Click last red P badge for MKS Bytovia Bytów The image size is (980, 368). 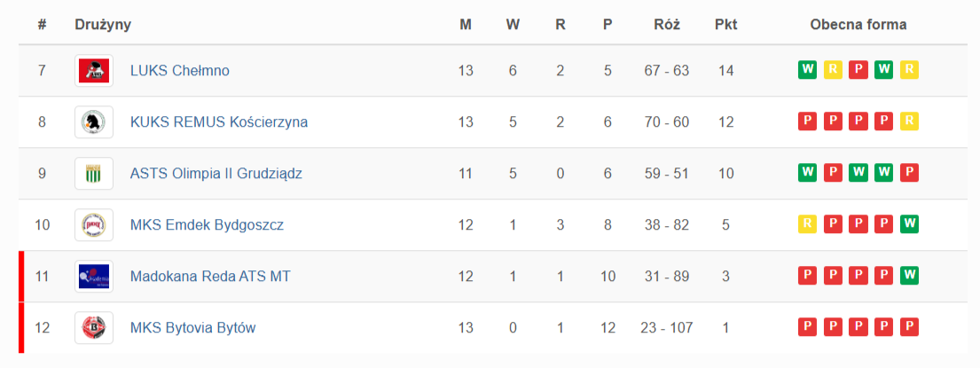tap(908, 327)
